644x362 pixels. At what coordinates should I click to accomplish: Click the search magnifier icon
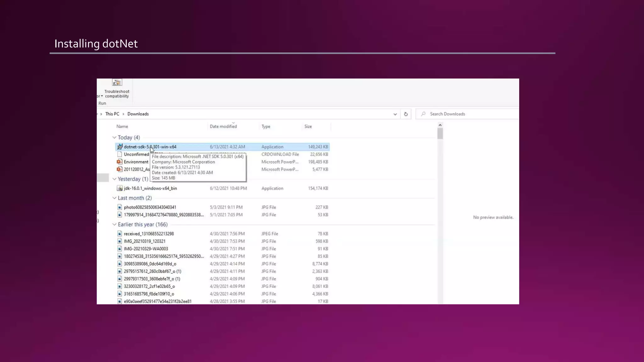[423, 114]
